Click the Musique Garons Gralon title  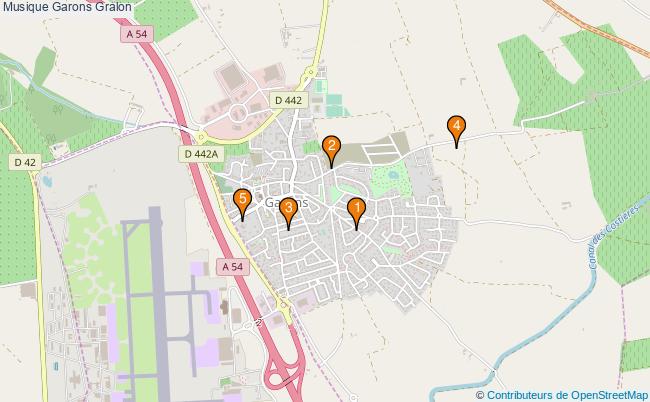[x=67, y=7]
